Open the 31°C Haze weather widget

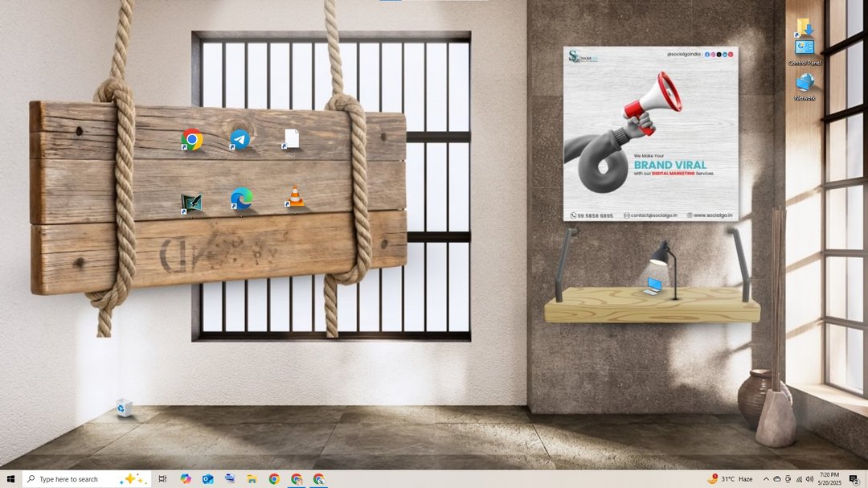pos(730,479)
